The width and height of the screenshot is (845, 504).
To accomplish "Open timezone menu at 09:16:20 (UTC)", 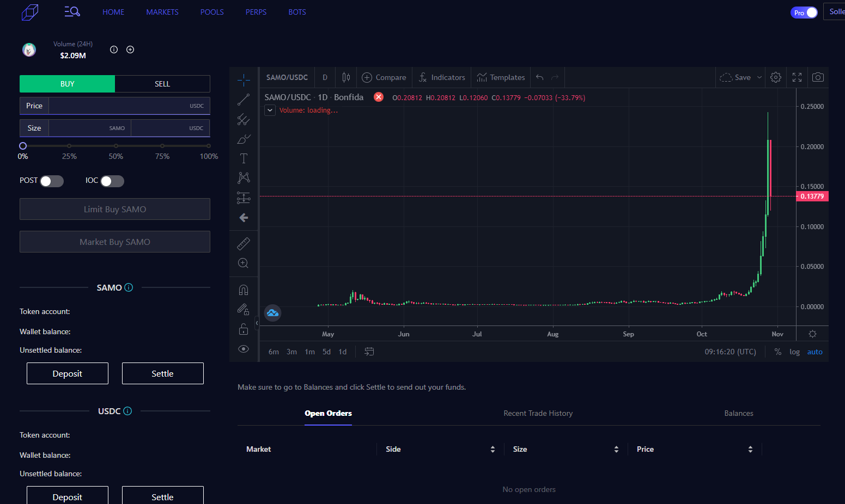I will (731, 352).
